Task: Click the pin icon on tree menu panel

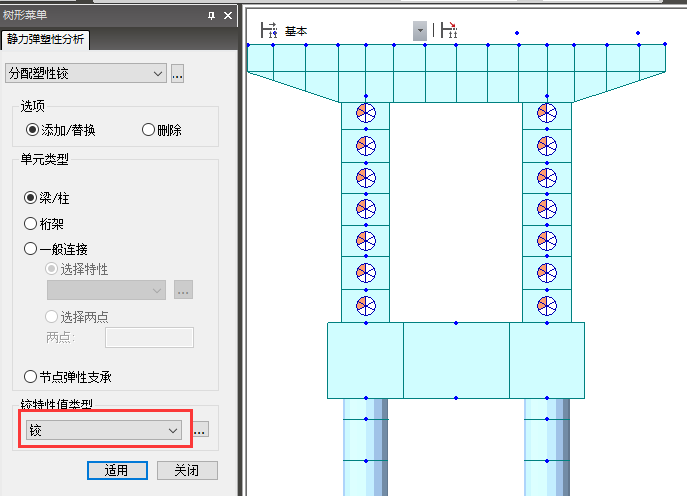Action: [x=211, y=15]
